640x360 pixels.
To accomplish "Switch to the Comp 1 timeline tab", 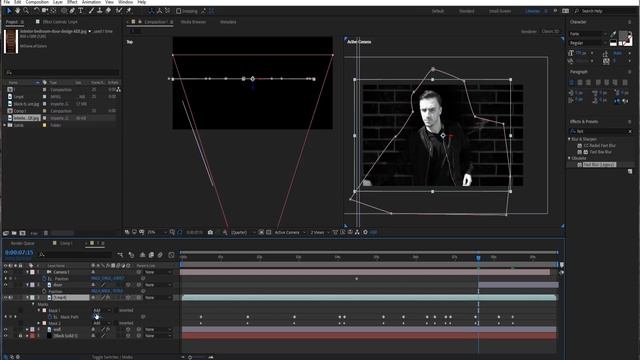I will point(65,243).
